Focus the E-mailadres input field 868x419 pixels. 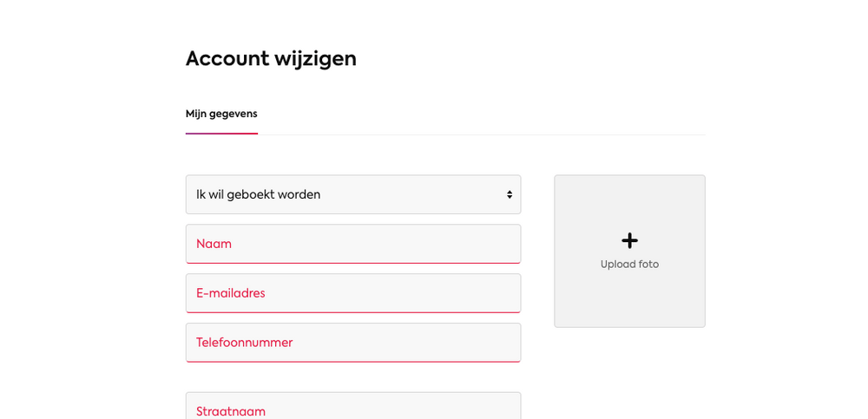coord(353,293)
